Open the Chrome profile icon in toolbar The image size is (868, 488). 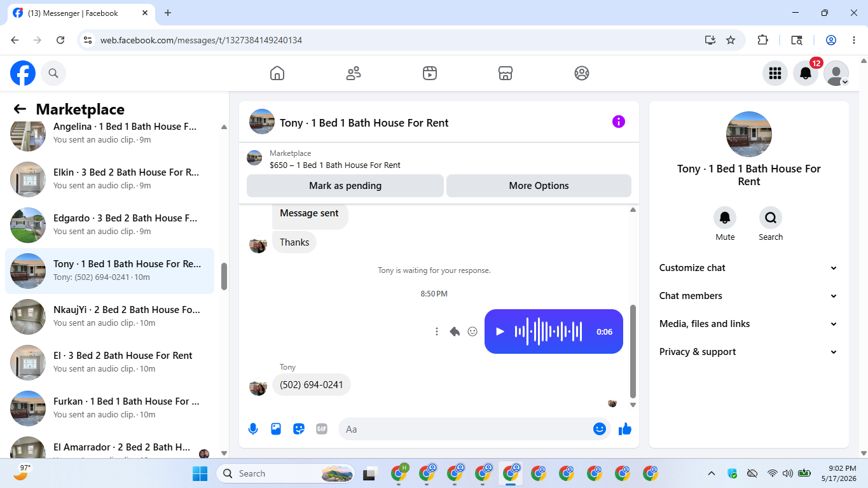click(x=831, y=40)
